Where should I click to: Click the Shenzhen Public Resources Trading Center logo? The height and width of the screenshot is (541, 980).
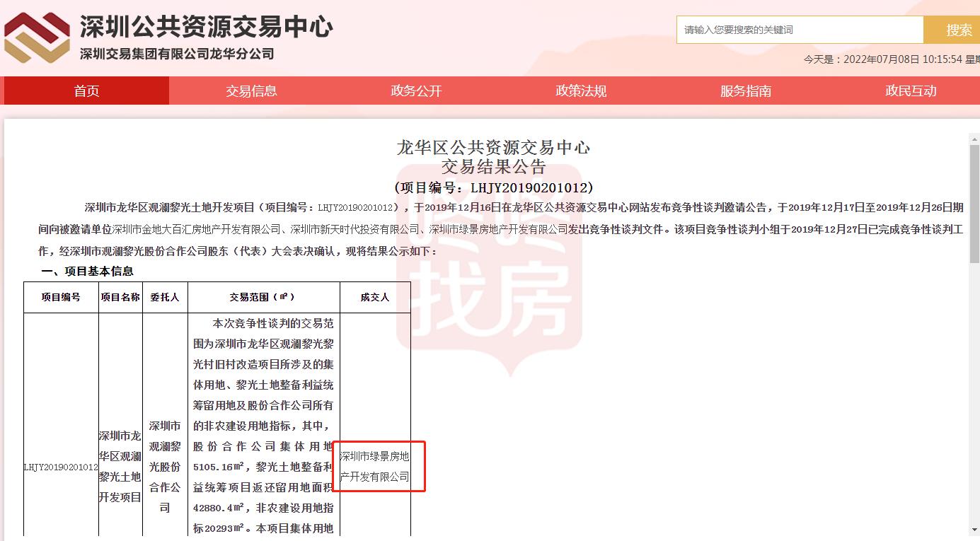pos(37,37)
